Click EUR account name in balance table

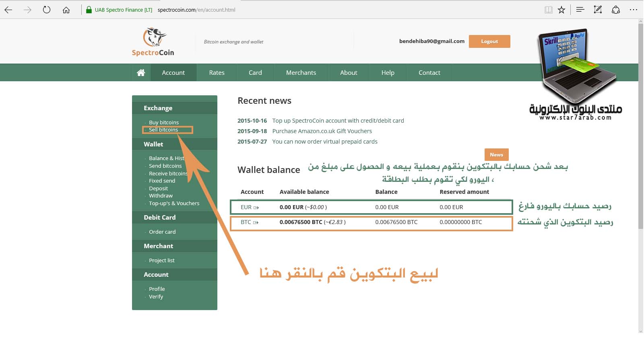click(246, 207)
